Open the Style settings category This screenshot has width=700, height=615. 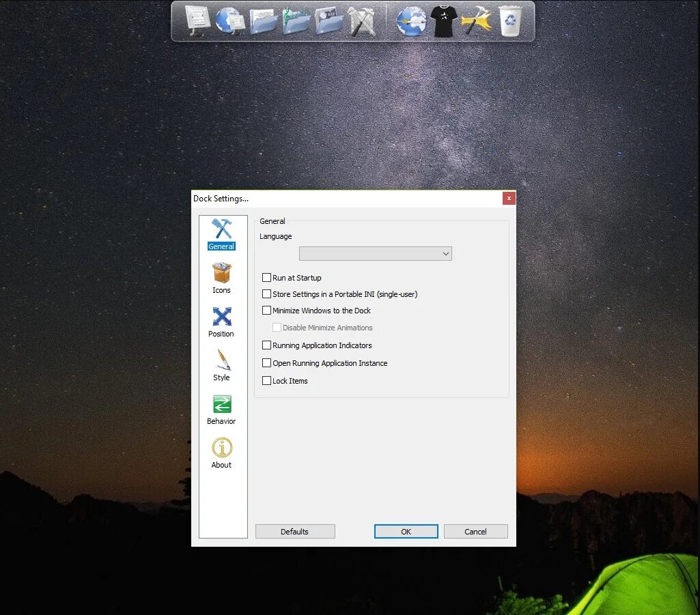tap(221, 365)
